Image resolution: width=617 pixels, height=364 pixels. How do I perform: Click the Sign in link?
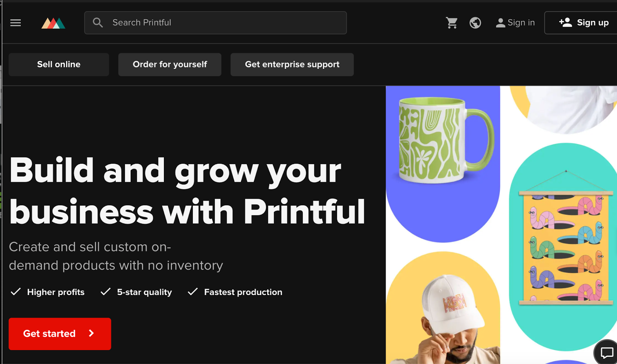[521, 23]
